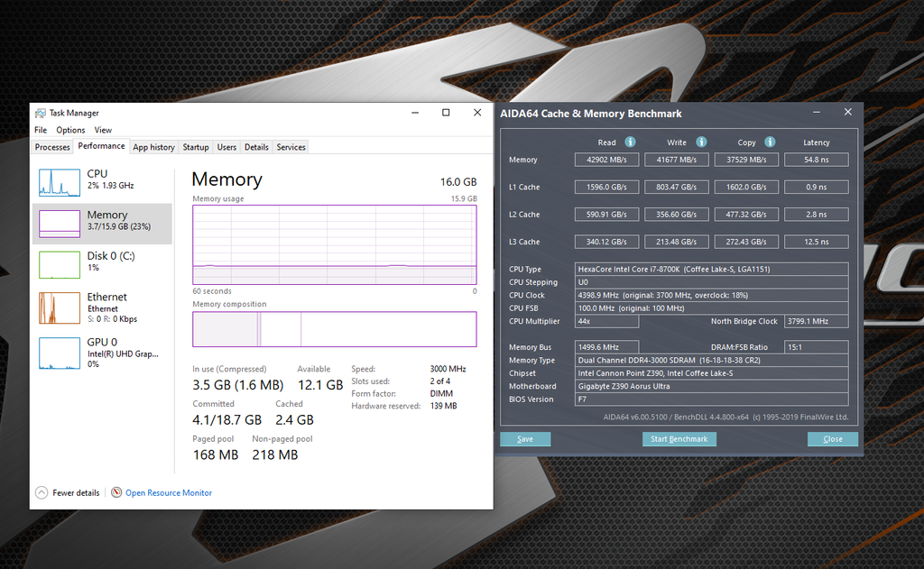
Task: Click the L3 Cache Read 340.12 GB/s field
Action: [x=606, y=242]
